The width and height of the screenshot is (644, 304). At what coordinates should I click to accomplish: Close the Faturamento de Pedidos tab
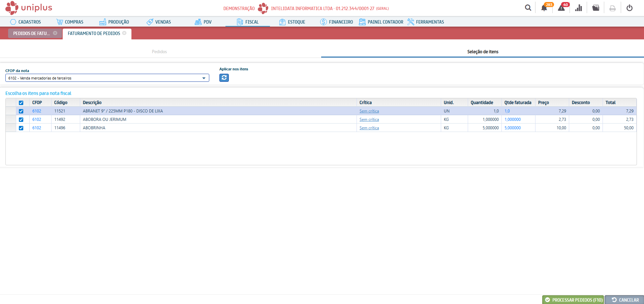pos(124,33)
